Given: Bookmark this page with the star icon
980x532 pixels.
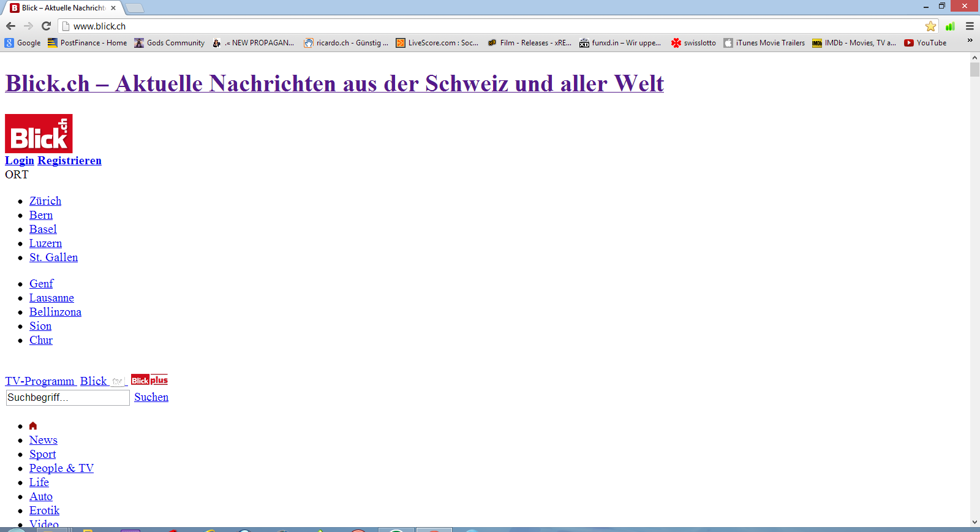Looking at the screenshot, I should (930, 26).
